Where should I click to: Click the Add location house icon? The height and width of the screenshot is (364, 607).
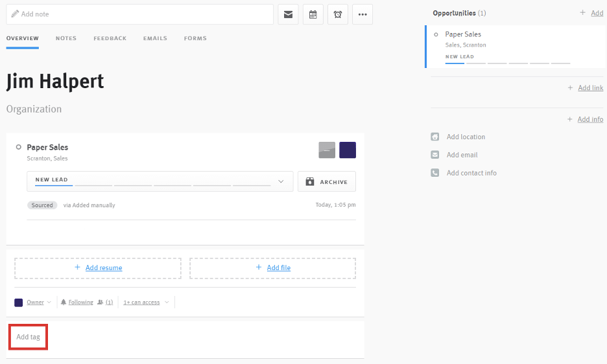click(x=434, y=137)
